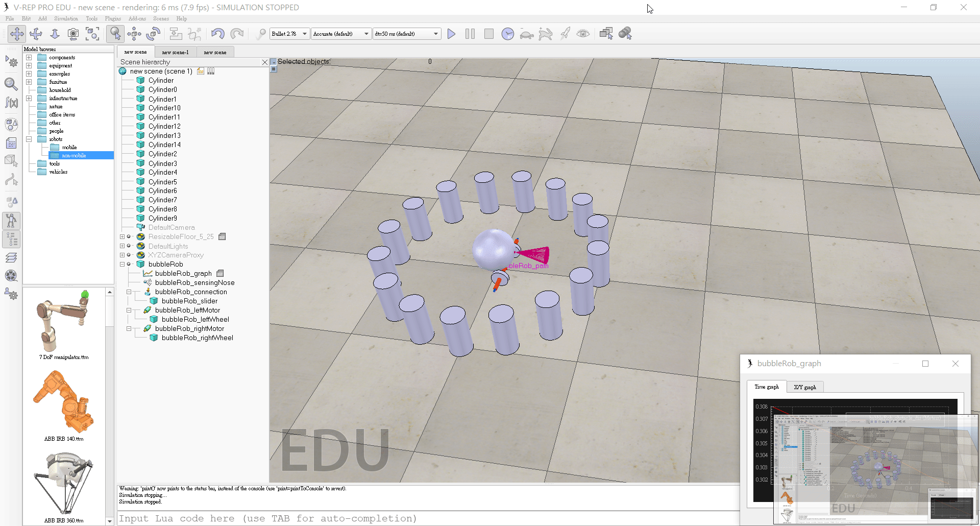Click the undo arrow

217,34
